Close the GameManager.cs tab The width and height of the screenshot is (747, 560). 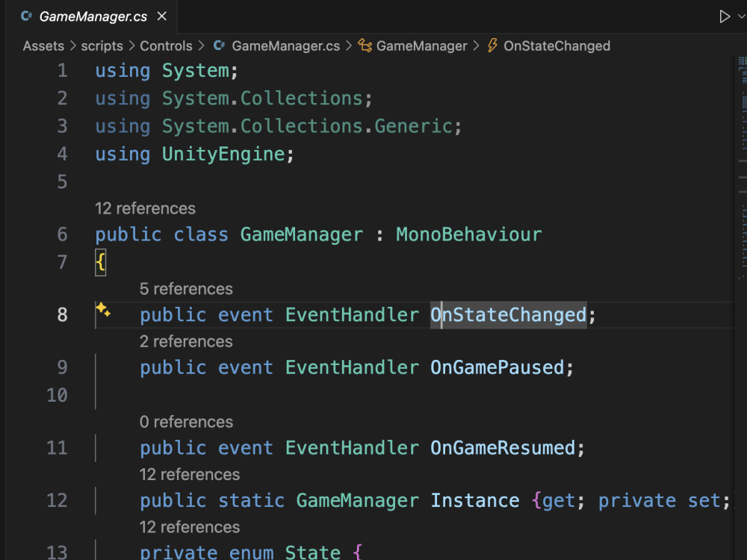(162, 16)
